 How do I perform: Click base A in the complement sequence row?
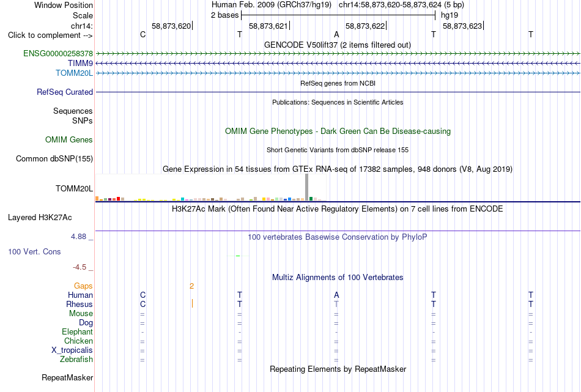coord(336,34)
